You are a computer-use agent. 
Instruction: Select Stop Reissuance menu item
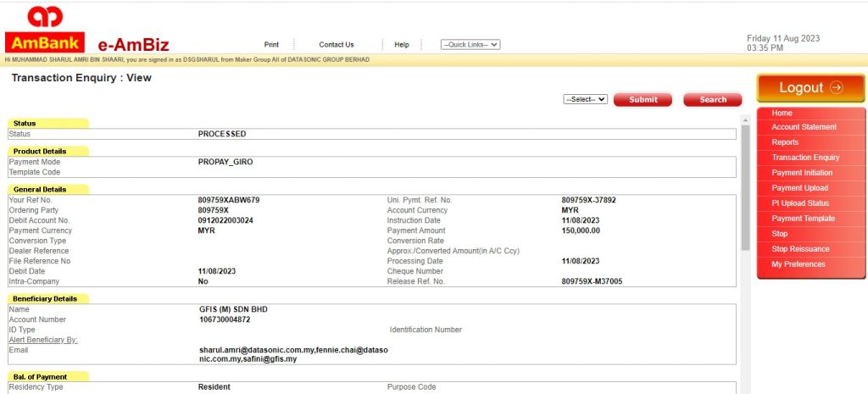pyautogui.click(x=800, y=249)
